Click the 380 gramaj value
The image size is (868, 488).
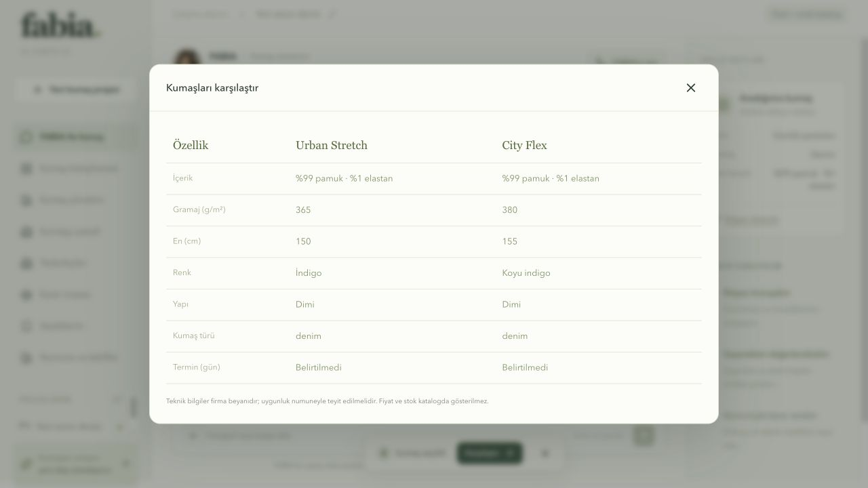click(x=510, y=210)
